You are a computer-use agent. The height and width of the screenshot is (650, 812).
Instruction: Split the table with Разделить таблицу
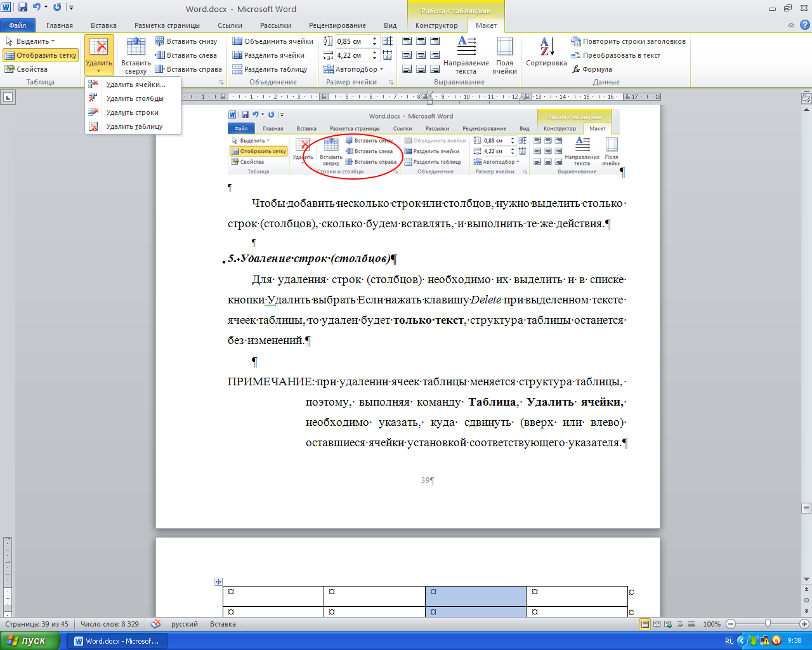pos(270,69)
